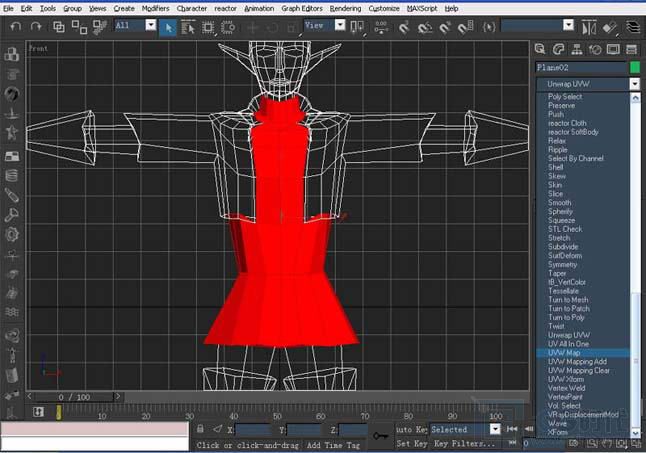Select Symmetry in the modifier list
Viewport: 646px width, 453px height.
pyautogui.click(x=583, y=264)
